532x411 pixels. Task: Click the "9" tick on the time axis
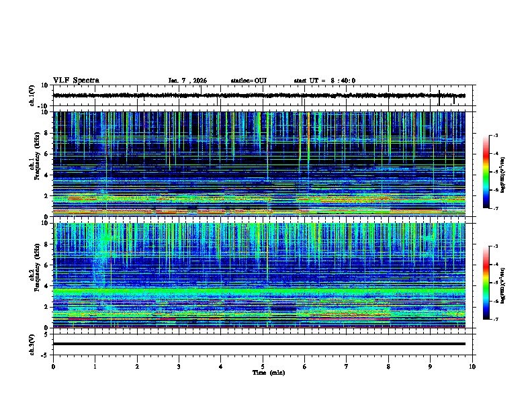coord(430,367)
